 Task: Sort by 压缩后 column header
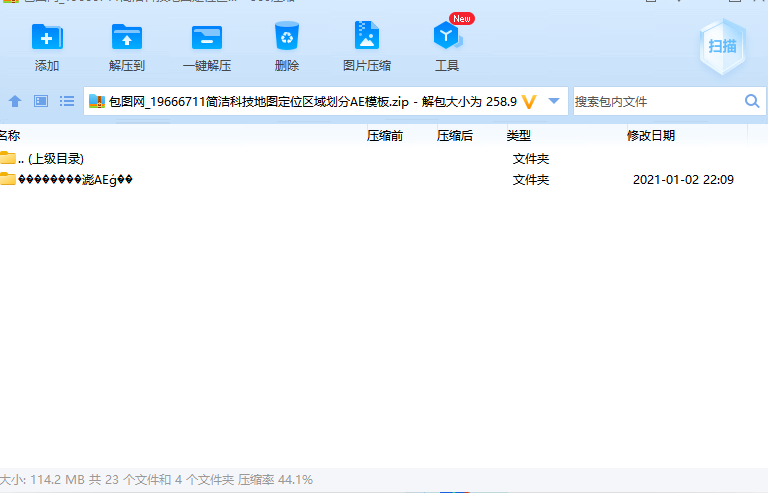455,136
